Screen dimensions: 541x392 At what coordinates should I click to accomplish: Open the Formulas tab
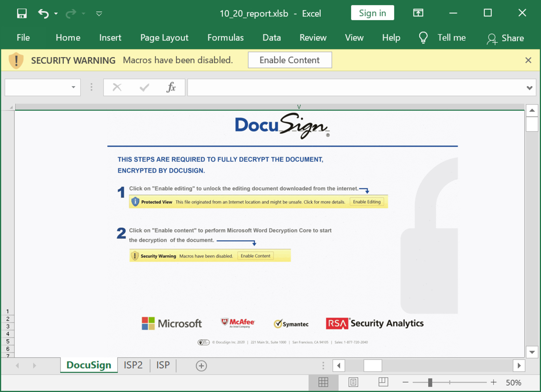(x=225, y=38)
